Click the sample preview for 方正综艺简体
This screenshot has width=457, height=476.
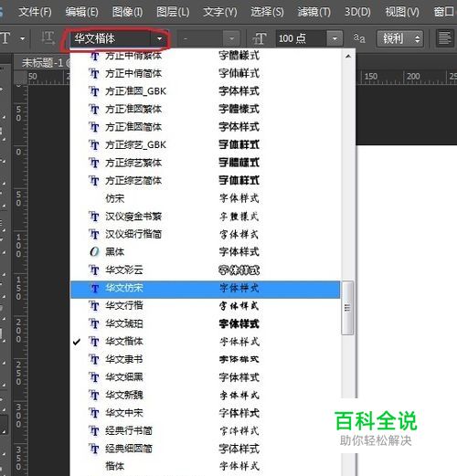239,181
